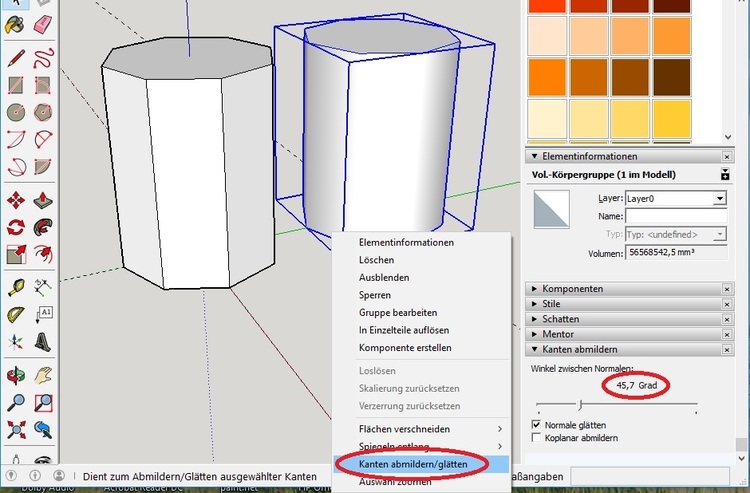This screenshot has height=493, width=750.
Task: Select the Rectangle tool
Action: (15, 86)
